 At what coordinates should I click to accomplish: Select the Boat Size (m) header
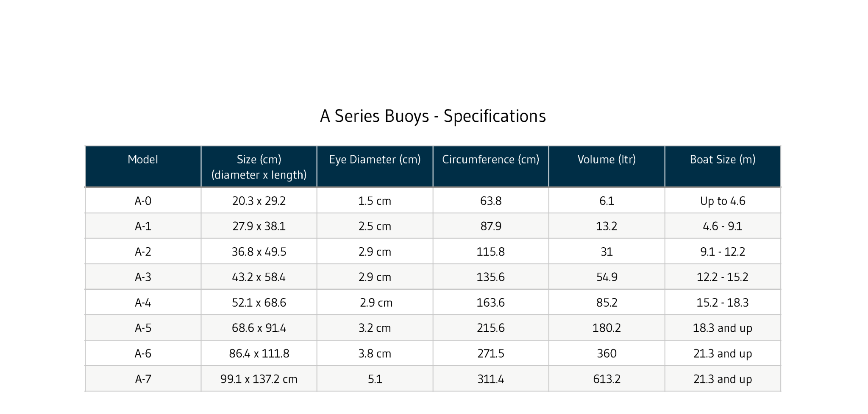click(723, 160)
